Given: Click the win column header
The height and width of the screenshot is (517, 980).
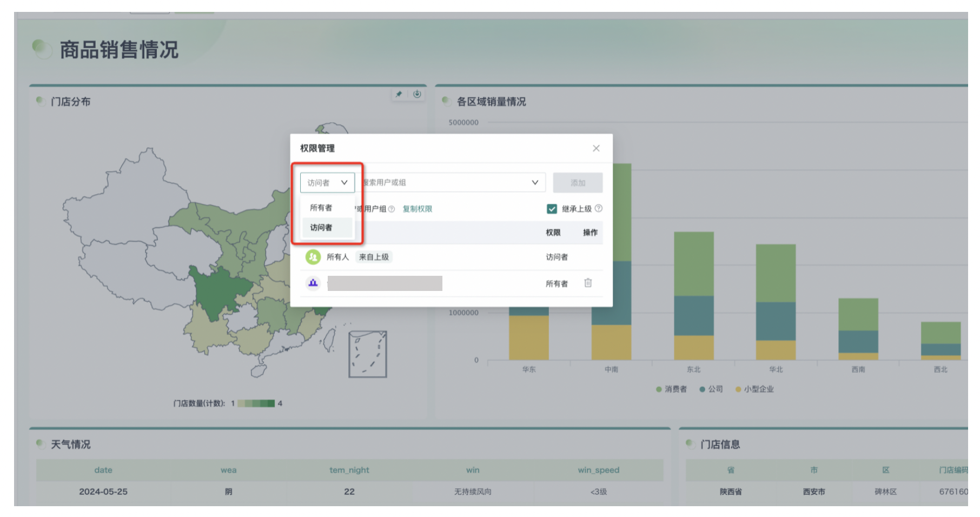Looking at the screenshot, I should (x=473, y=470).
